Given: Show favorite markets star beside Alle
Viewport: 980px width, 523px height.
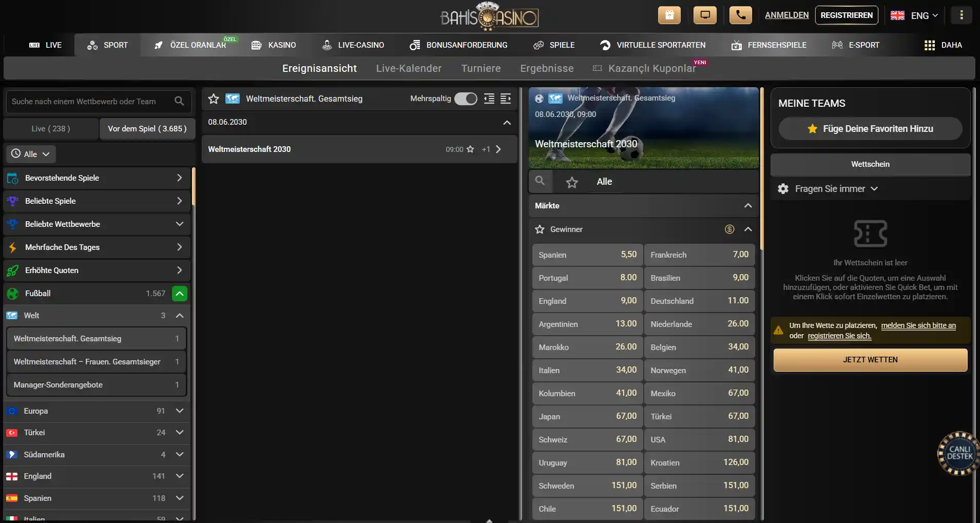Looking at the screenshot, I should click(572, 182).
